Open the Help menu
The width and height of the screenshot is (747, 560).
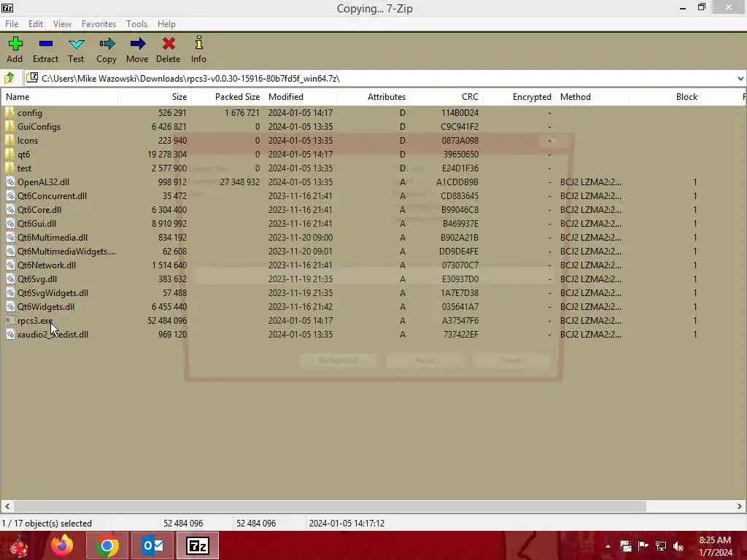[167, 24]
